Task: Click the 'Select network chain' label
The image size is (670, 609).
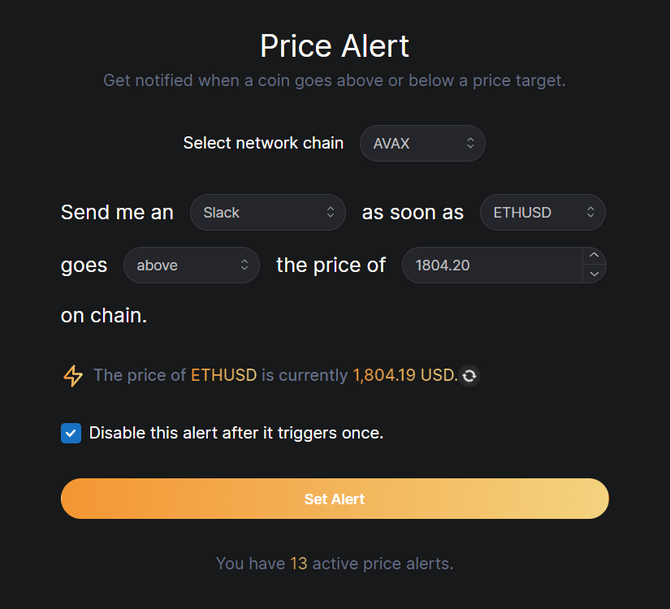Action: coord(263,143)
